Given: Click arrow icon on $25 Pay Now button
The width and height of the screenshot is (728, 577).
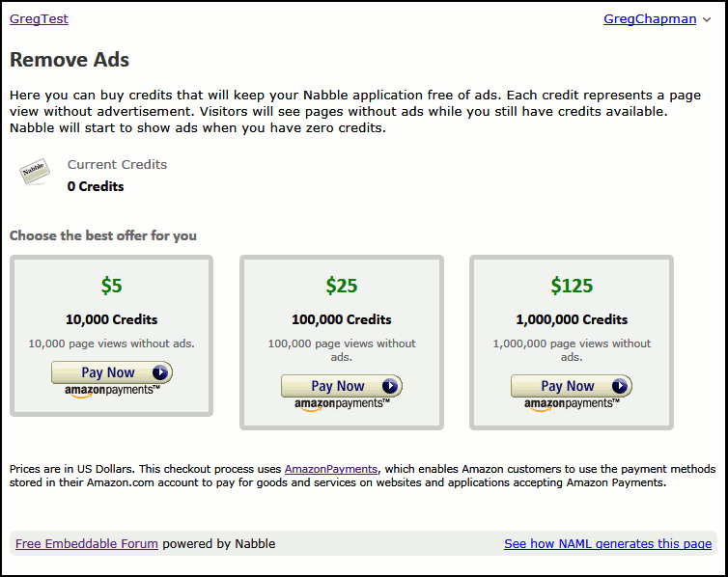Looking at the screenshot, I should click(x=390, y=386).
